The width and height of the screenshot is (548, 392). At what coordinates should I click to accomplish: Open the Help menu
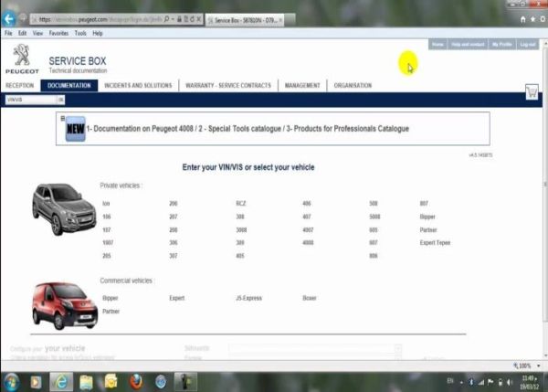(98, 33)
